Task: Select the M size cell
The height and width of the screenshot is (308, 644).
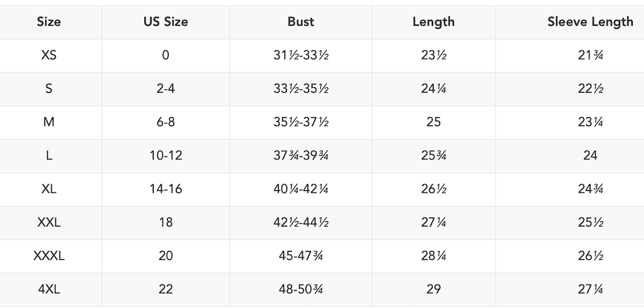Action: pos(49,122)
